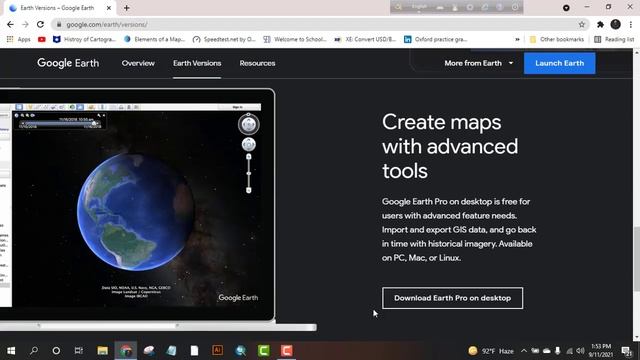The height and width of the screenshot is (360, 640).
Task: Open the Oxford practice gra... bookmark
Action: pyautogui.click(x=436, y=39)
